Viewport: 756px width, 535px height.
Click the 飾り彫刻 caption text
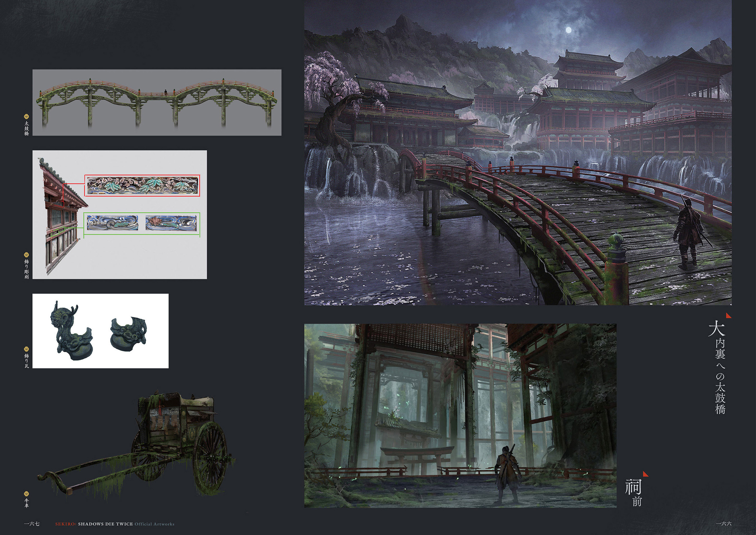click(27, 269)
